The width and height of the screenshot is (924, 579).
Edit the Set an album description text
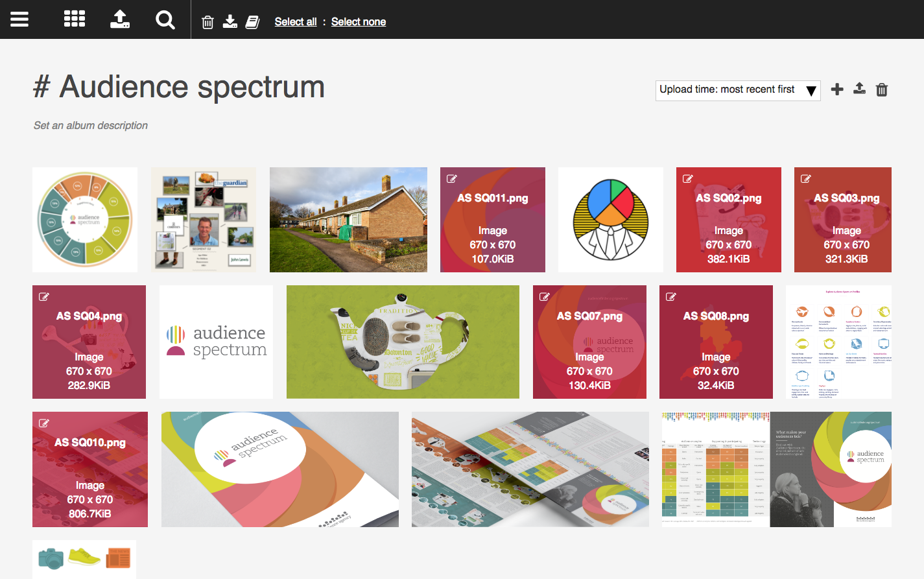pyautogui.click(x=91, y=125)
